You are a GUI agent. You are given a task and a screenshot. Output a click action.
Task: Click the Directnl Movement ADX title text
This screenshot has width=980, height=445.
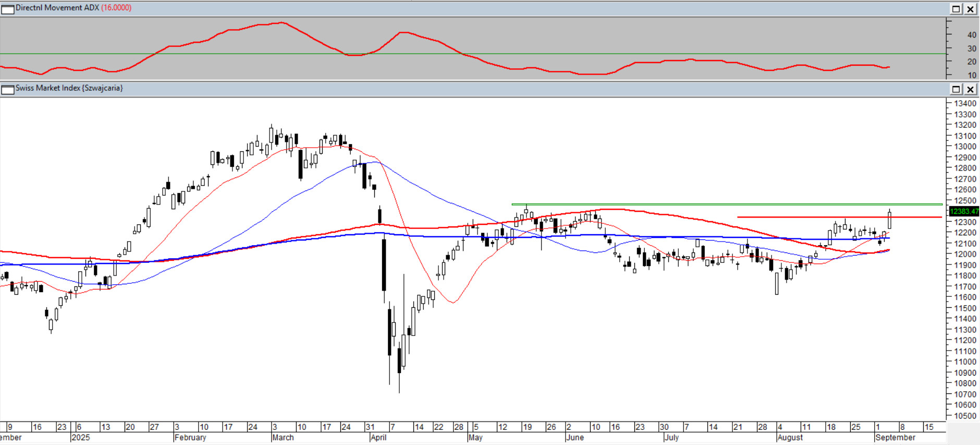[x=57, y=8]
